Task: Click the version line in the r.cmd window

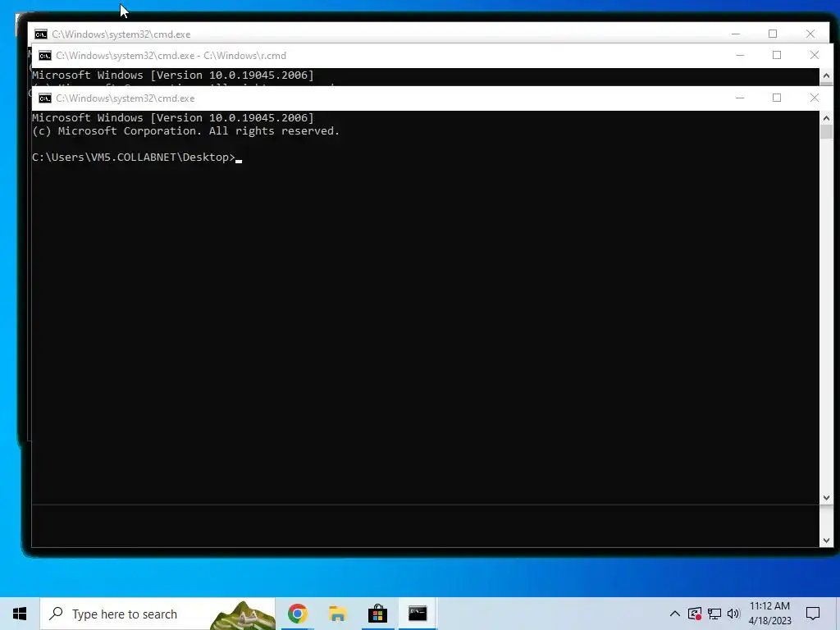Action: point(172,75)
